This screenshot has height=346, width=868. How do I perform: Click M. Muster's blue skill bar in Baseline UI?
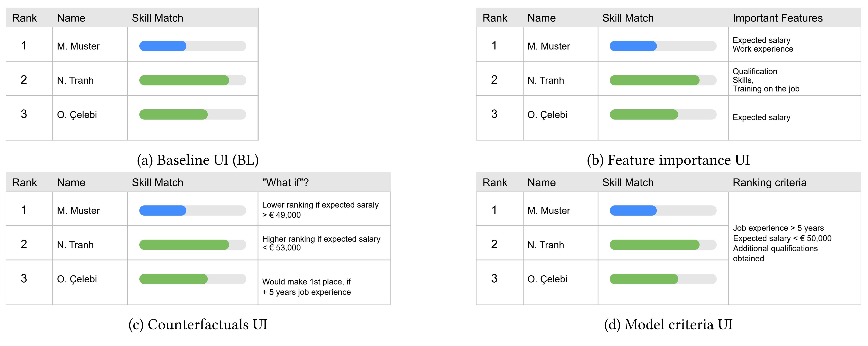click(193, 46)
